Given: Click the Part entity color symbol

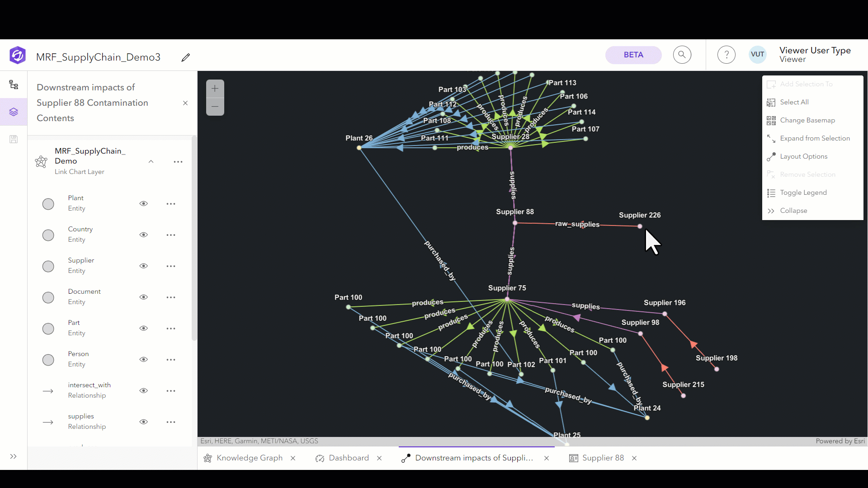Looking at the screenshot, I should pyautogui.click(x=48, y=328).
